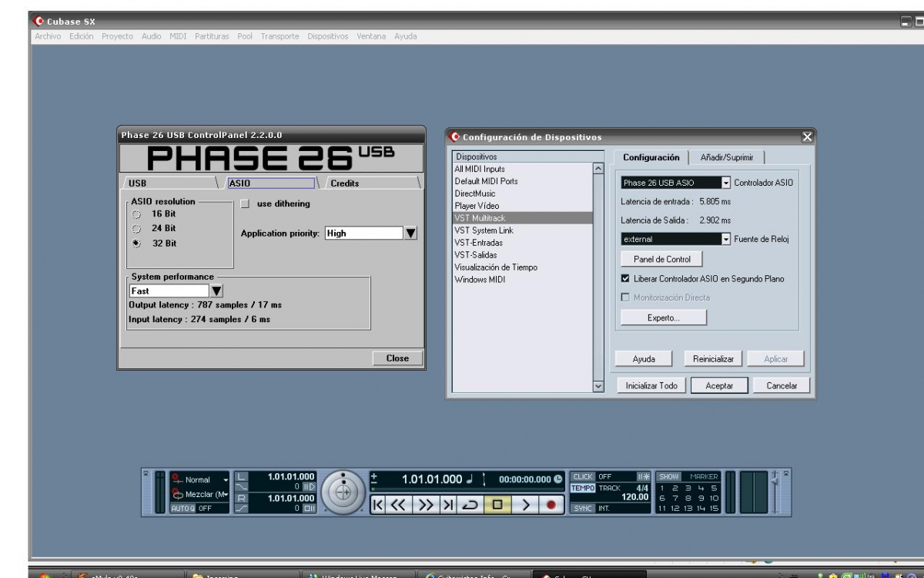Toggle the cycle loop button
The image size is (924, 578).
click(x=470, y=505)
